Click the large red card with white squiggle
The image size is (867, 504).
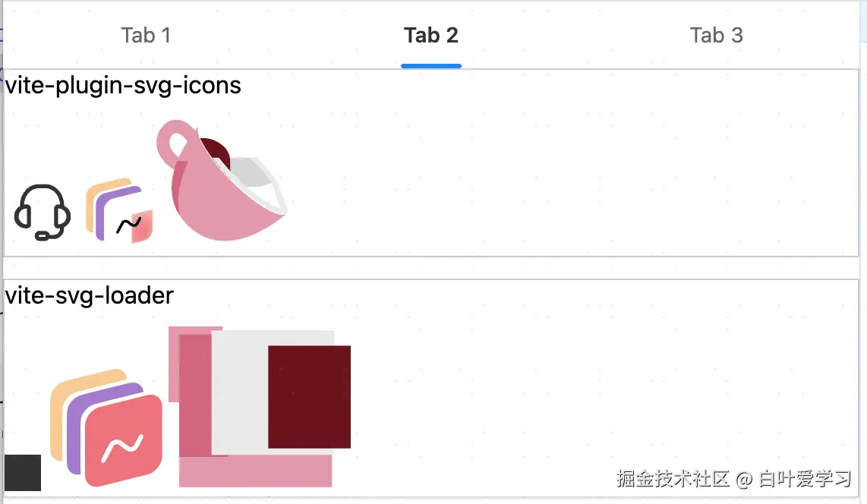point(124,442)
